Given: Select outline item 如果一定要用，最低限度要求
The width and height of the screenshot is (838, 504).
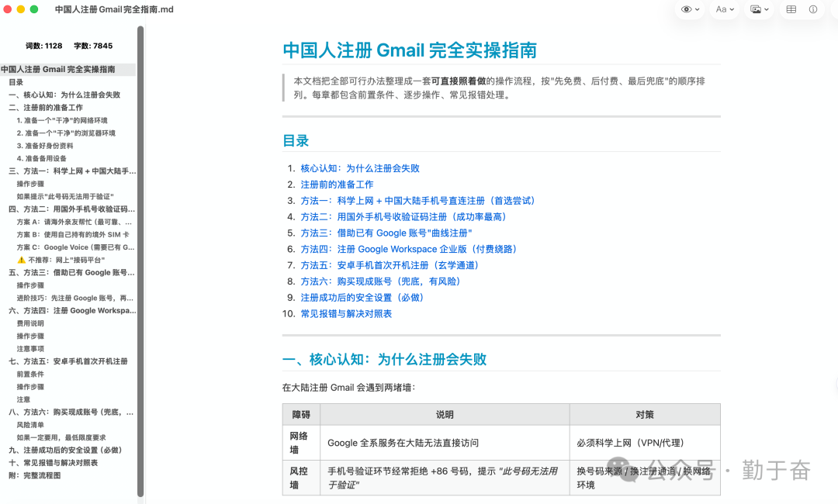Looking at the screenshot, I should pos(61,438).
